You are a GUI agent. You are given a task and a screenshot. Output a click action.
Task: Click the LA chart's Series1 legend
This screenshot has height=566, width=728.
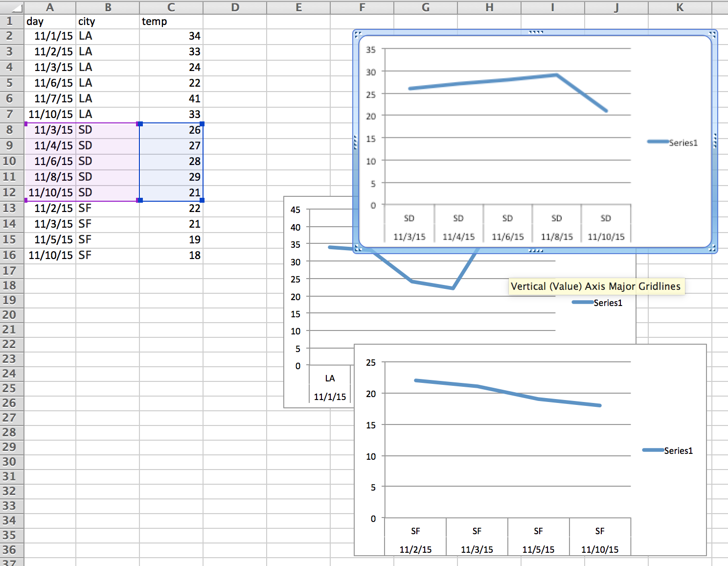pos(597,303)
